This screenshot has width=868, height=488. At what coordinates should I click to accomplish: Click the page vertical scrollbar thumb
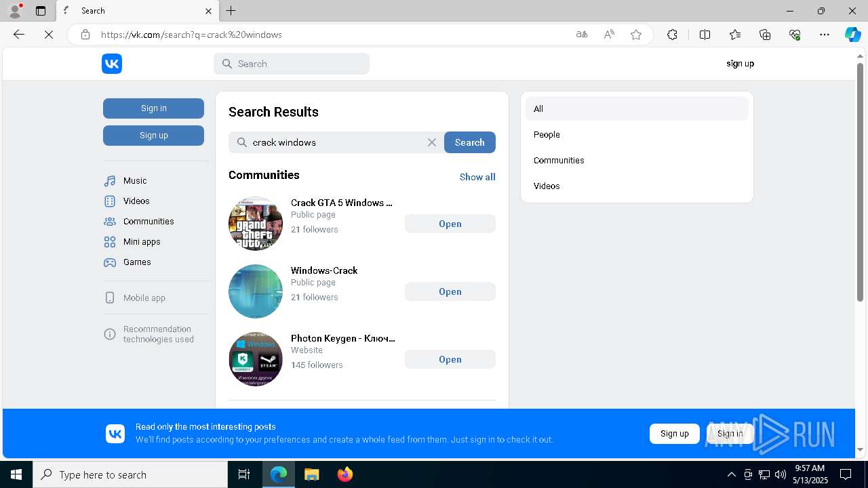[860, 182]
